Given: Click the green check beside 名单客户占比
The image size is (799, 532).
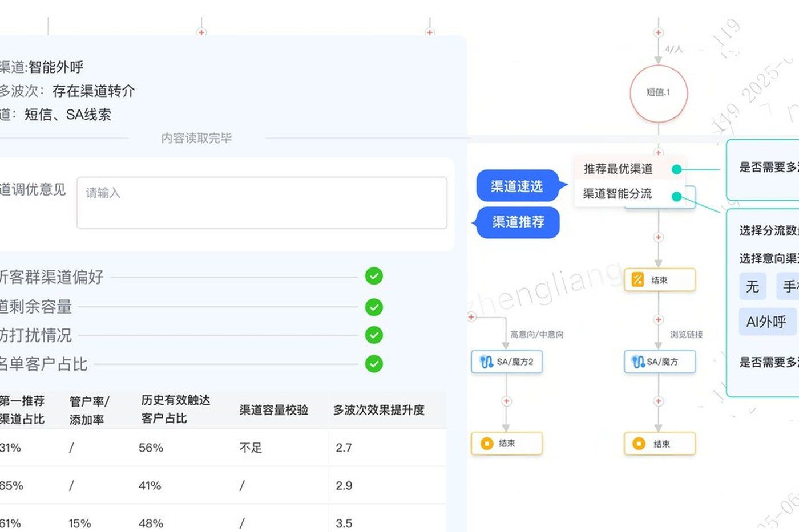Looking at the screenshot, I should [374, 363].
